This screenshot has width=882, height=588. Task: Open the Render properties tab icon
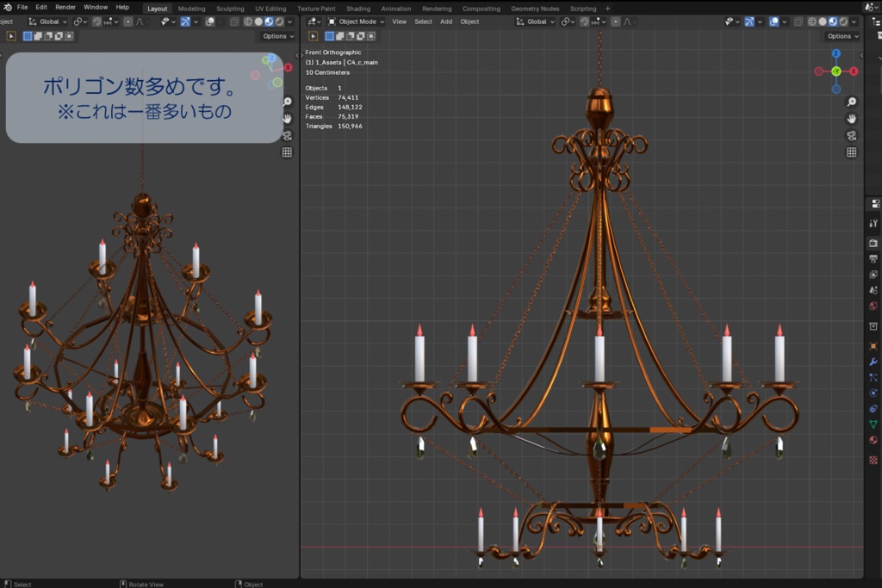pyautogui.click(x=873, y=243)
